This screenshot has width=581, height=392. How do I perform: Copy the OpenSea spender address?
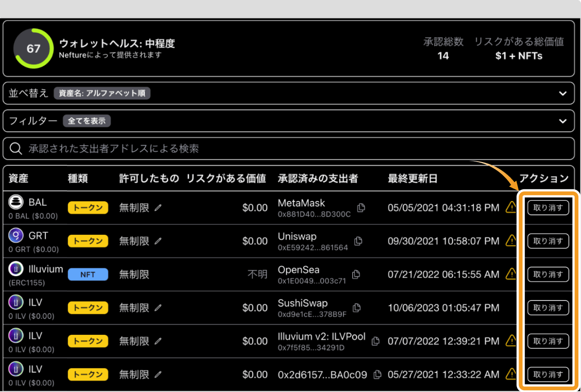coord(356,274)
